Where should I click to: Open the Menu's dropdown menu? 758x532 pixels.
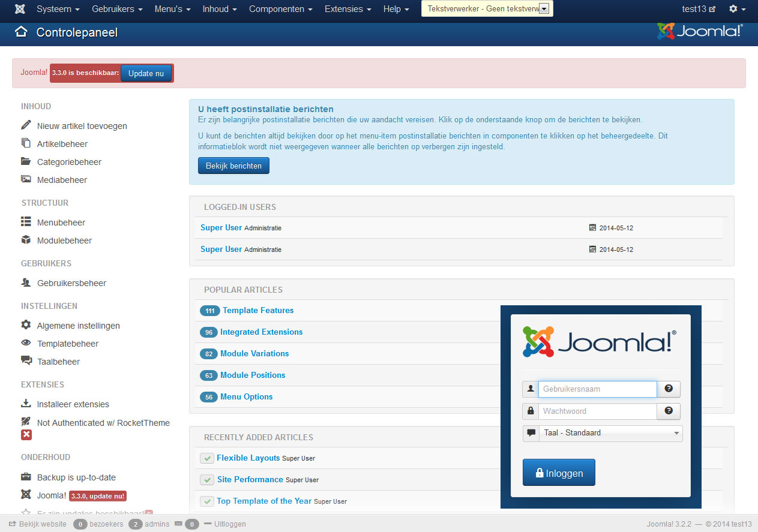pos(172,9)
